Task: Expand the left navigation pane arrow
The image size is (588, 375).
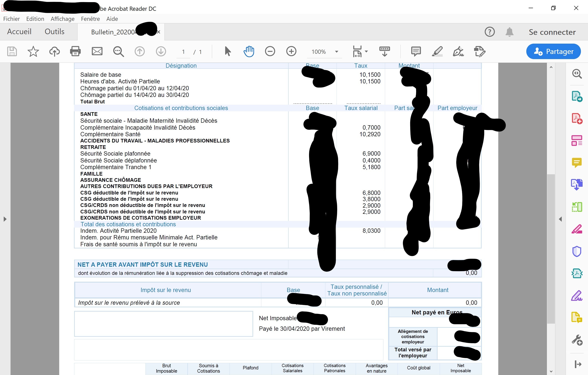Action: point(5,219)
